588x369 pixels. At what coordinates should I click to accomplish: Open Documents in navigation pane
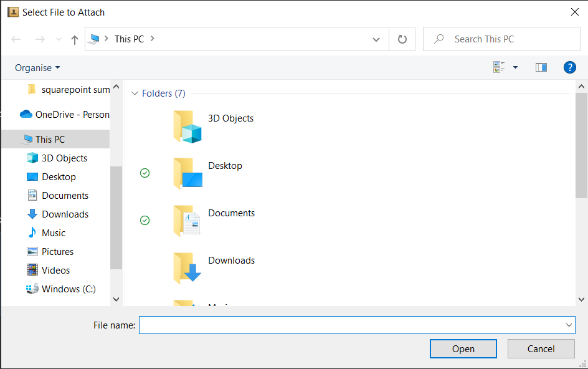pos(58,196)
